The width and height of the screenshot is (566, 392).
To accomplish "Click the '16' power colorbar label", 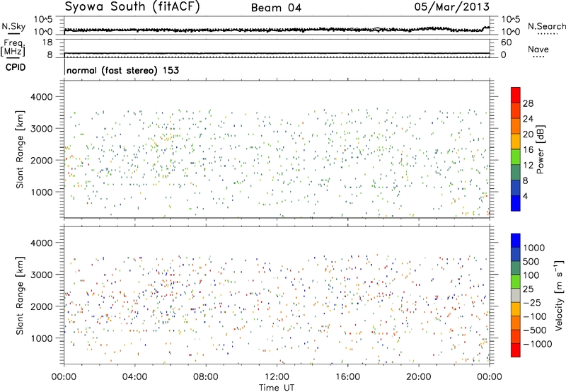I will click(528, 149).
